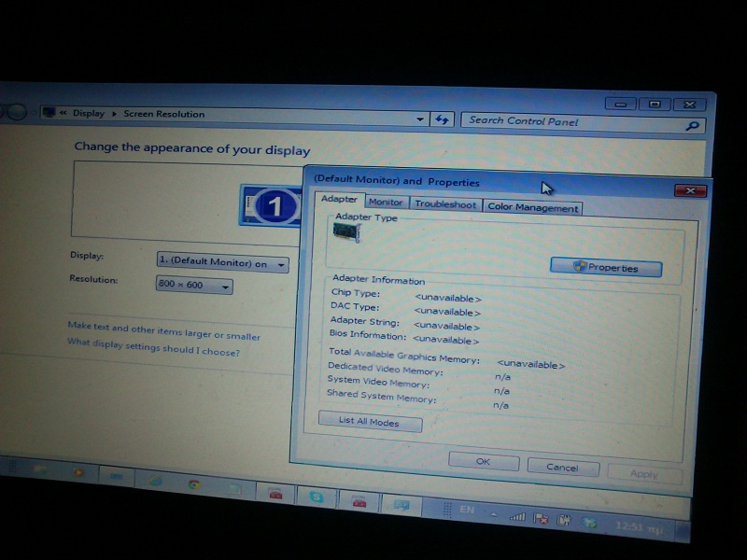The image size is (747, 560).
Task: Click the Chip Type unavailable value
Action: [x=447, y=298]
